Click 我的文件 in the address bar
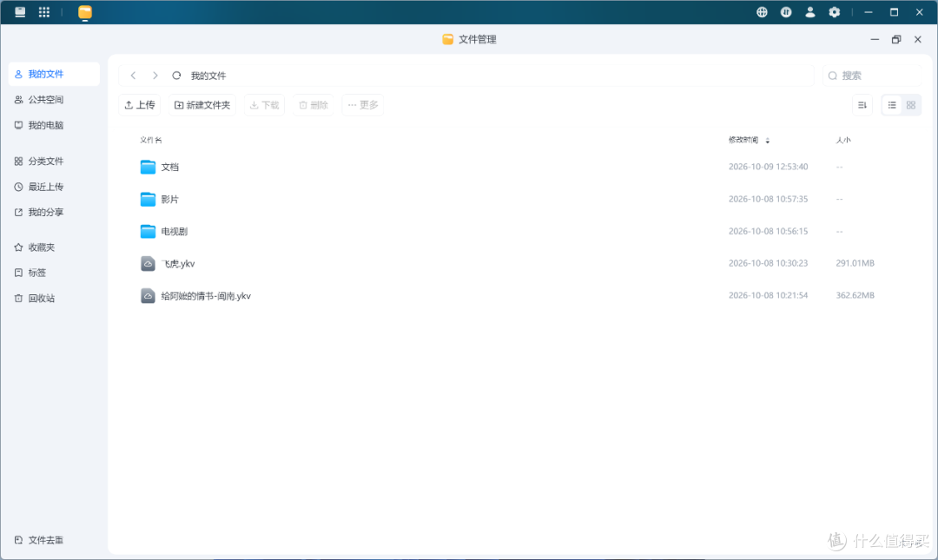 208,76
